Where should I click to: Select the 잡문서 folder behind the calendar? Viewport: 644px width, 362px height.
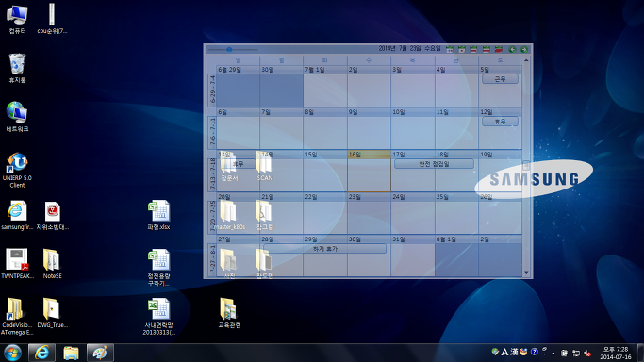(x=229, y=167)
